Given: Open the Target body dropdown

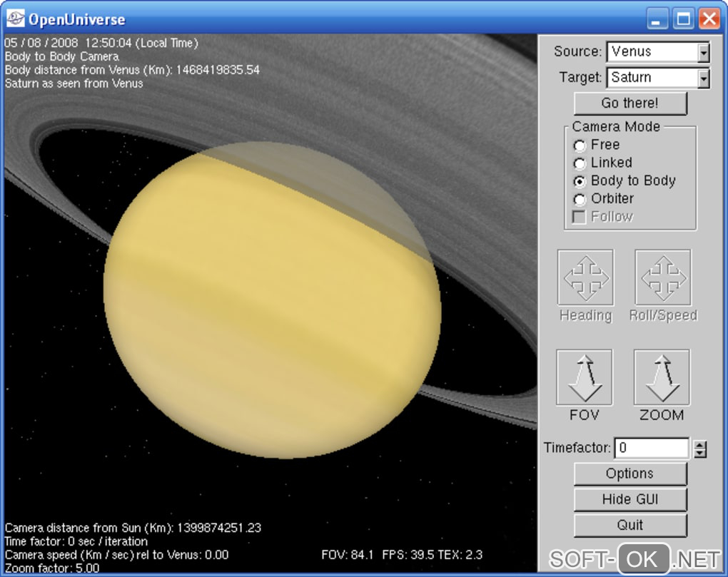Looking at the screenshot, I should pos(703,78).
